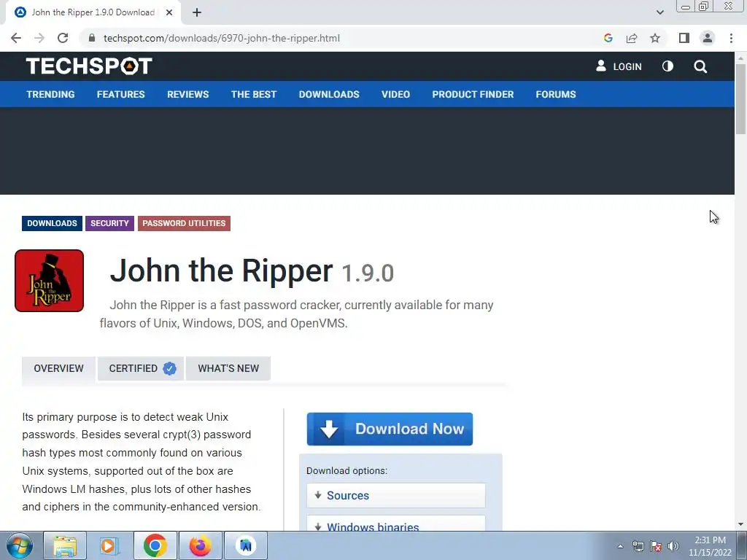
Task: Select the CERTIFIED tab
Action: point(141,368)
